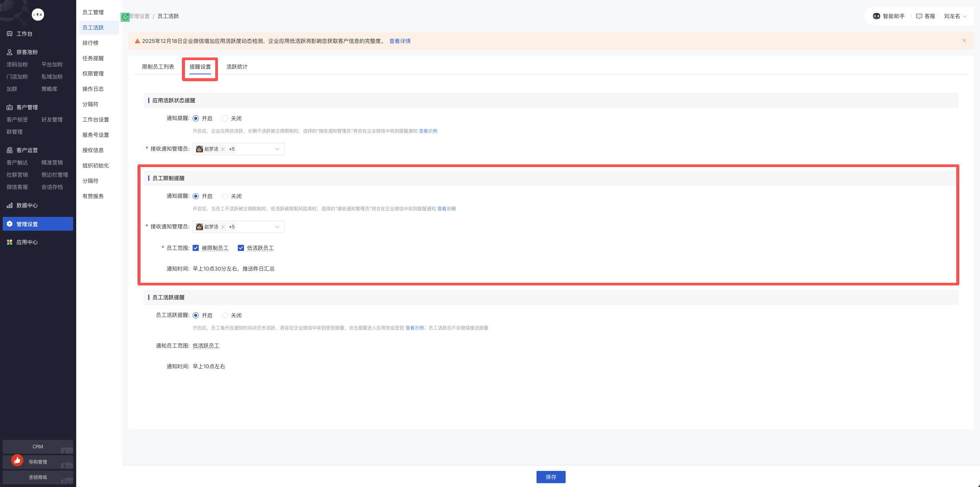
Task: Remove 赵梦洁 tag in 应用活跃状态提醒 selector
Action: coord(223,149)
